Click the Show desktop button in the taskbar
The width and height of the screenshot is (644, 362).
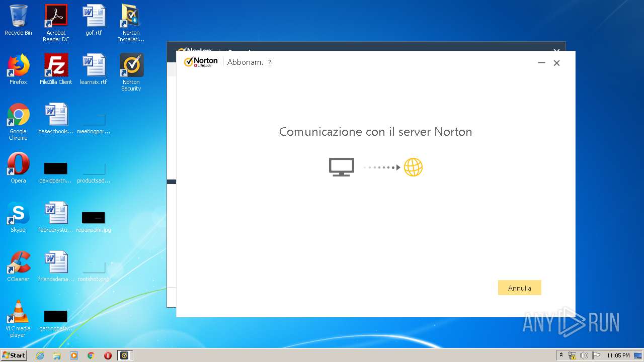click(x=639, y=355)
